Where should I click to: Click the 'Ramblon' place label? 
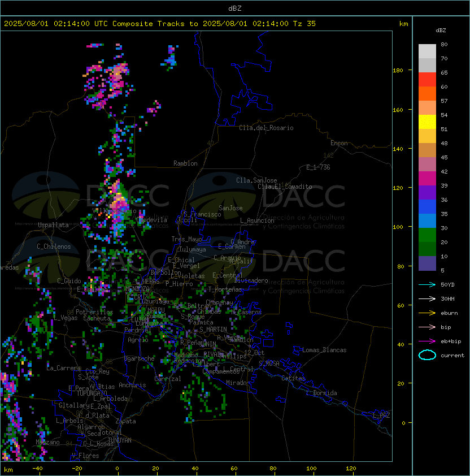pos(185,163)
